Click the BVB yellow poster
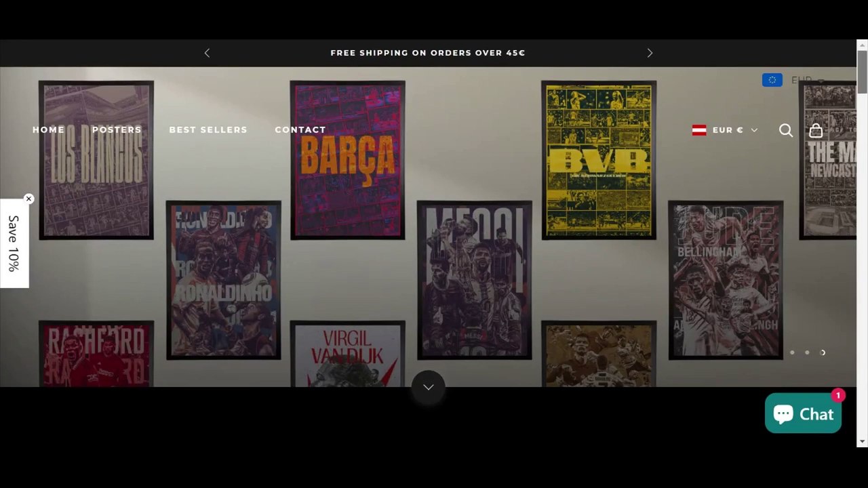This screenshot has width=868, height=488. [x=599, y=160]
